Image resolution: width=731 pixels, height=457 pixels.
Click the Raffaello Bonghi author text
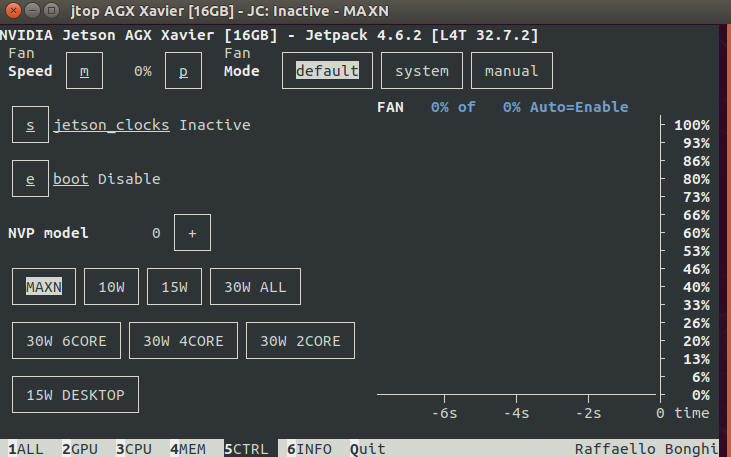[x=647, y=449]
